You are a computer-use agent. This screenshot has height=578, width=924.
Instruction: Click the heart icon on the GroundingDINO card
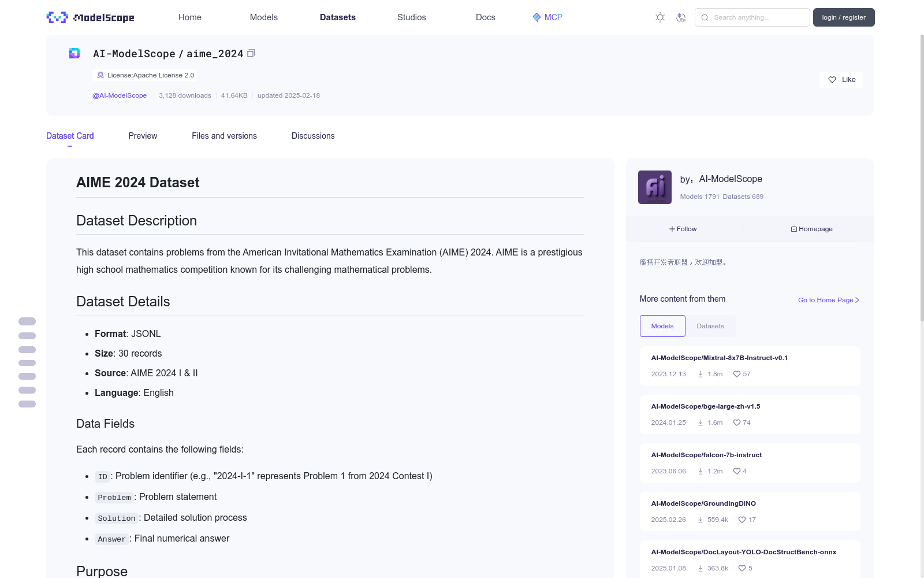click(x=742, y=520)
